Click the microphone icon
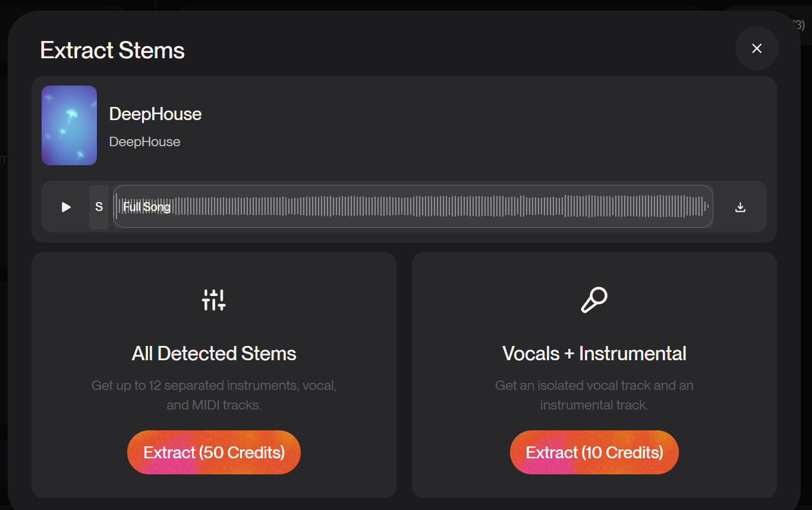812x510 pixels. (594, 300)
